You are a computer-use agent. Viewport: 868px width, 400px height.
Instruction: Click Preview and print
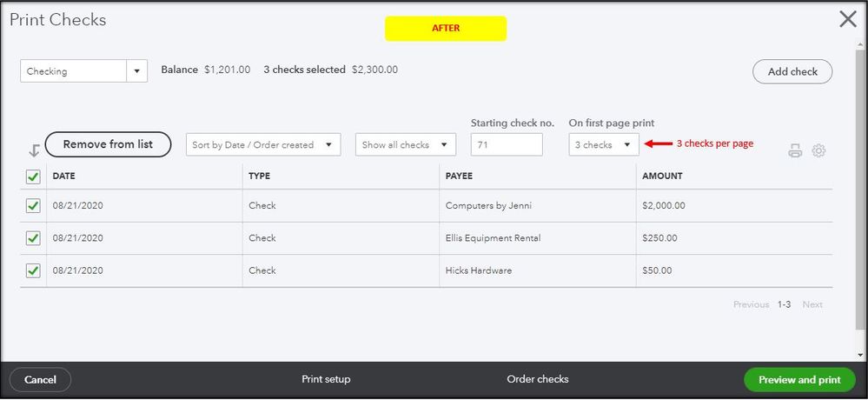799,380
